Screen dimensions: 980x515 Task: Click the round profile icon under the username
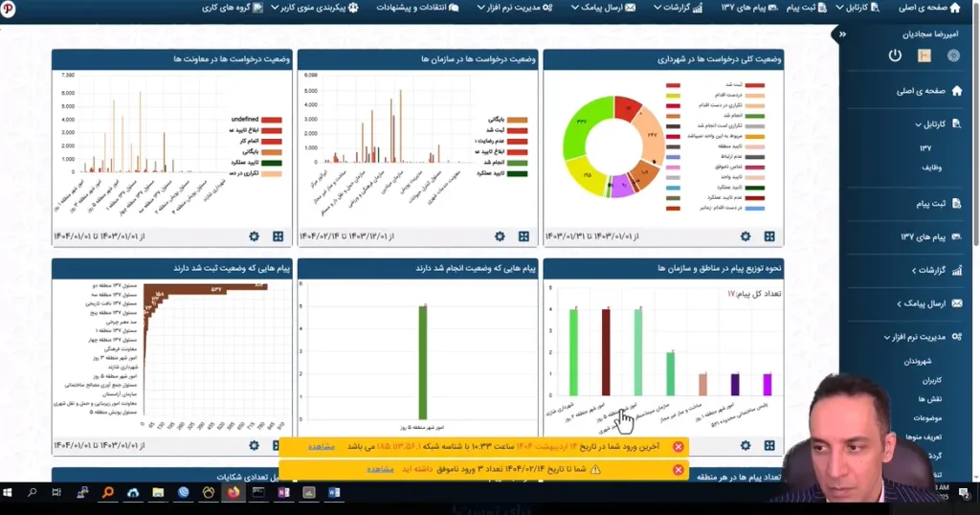tap(953, 56)
